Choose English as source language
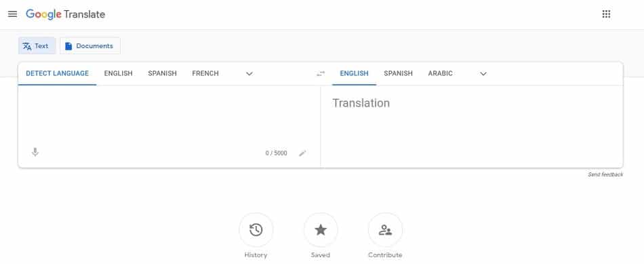This screenshot has width=644, height=264. point(118,73)
